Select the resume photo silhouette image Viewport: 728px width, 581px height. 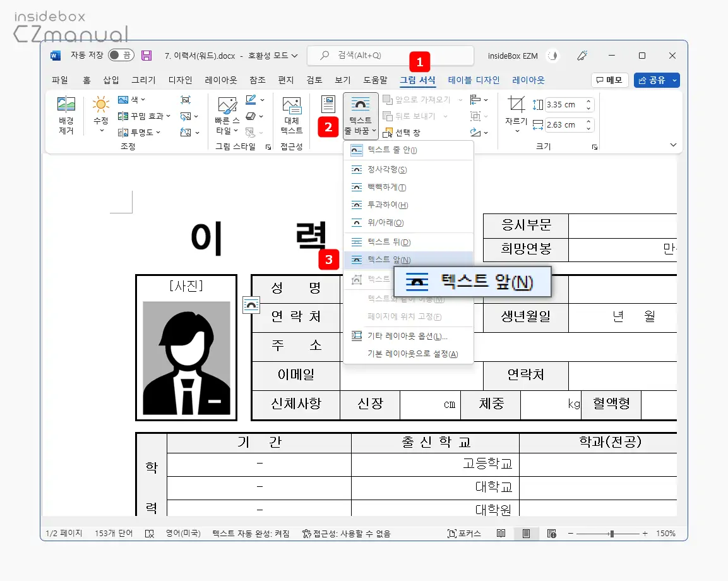point(187,358)
